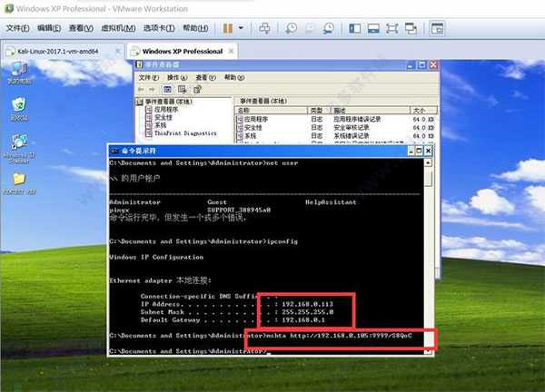
Task: Minimize the 事件查看器 window
Action: pyautogui.click(x=411, y=65)
